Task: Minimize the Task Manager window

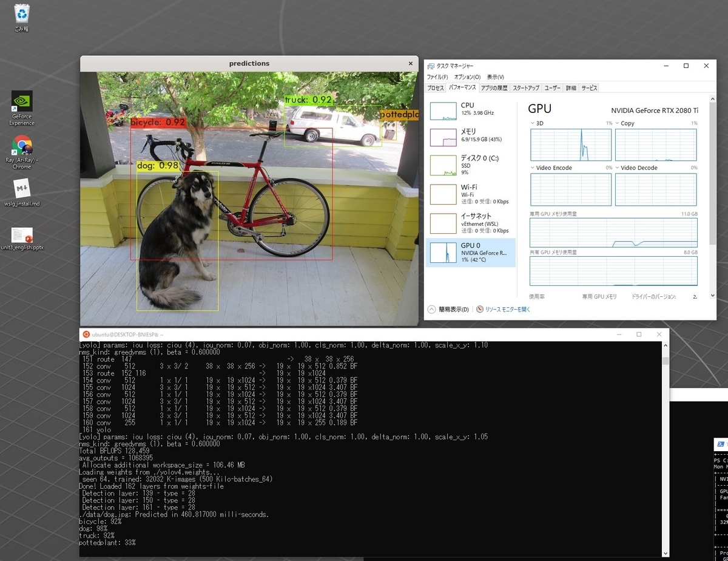Action: pyautogui.click(x=665, y=66)
